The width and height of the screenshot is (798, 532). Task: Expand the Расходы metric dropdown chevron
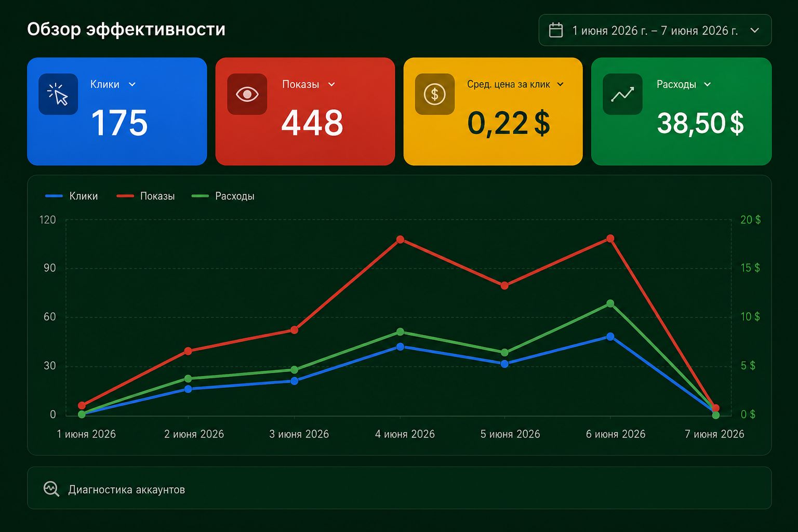coord(707,84)
